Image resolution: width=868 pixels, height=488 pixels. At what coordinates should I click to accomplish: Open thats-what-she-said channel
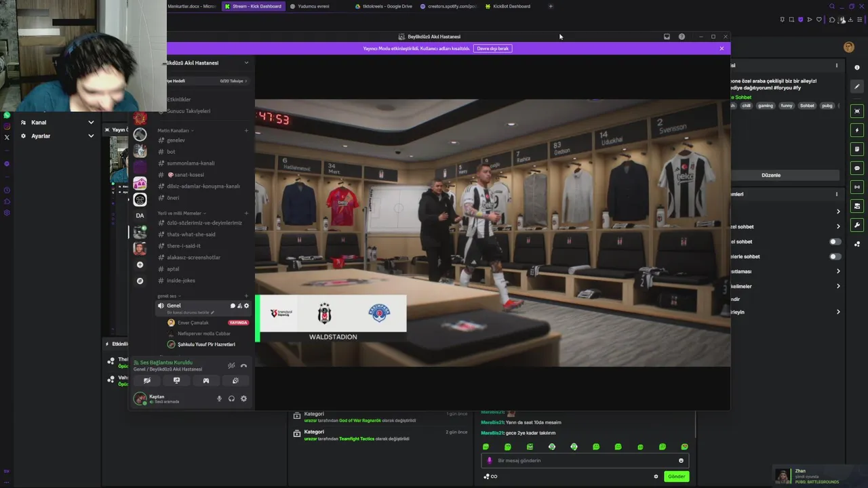click(191, 235)
